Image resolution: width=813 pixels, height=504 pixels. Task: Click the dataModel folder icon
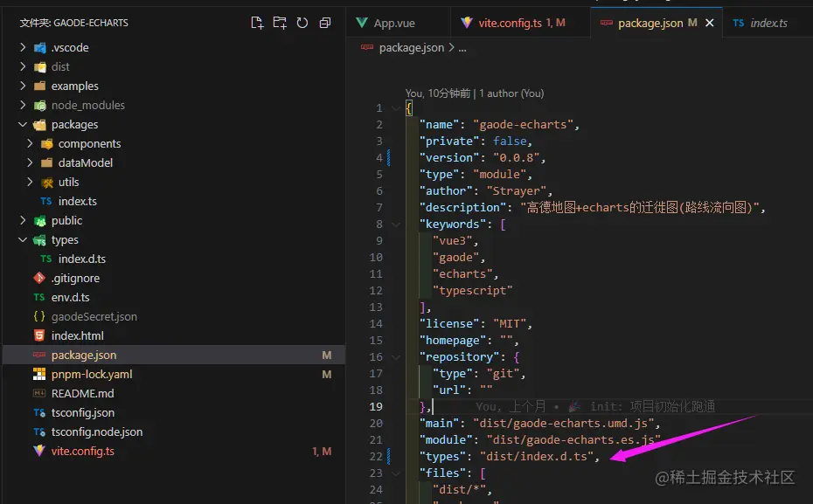[x=46, y=162]
